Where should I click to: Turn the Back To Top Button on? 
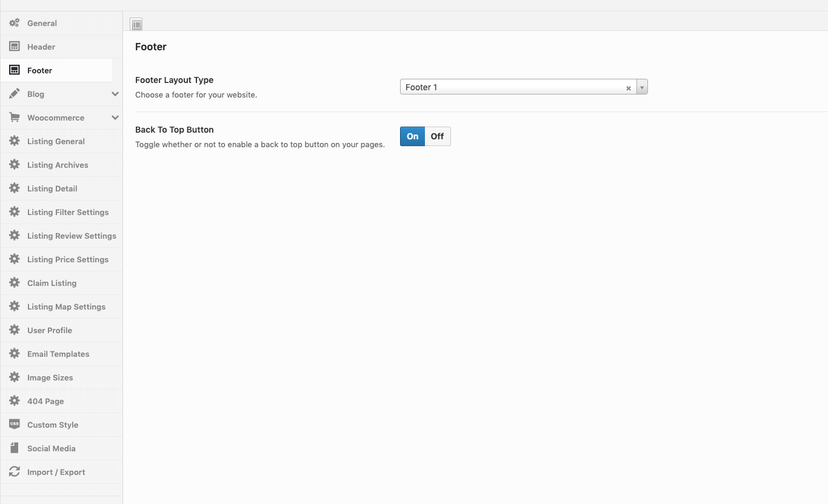412,136
